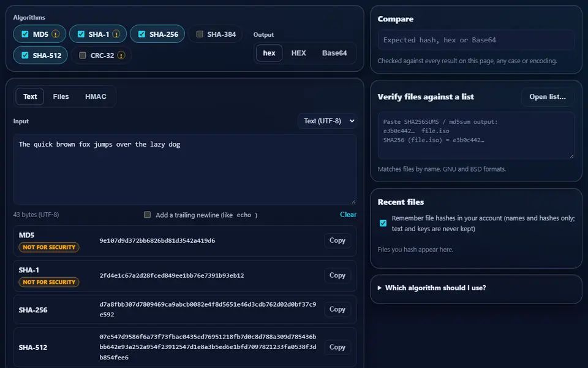Click the Compare heading
Viewport: 588px width, 368px height.
[395, 19]
